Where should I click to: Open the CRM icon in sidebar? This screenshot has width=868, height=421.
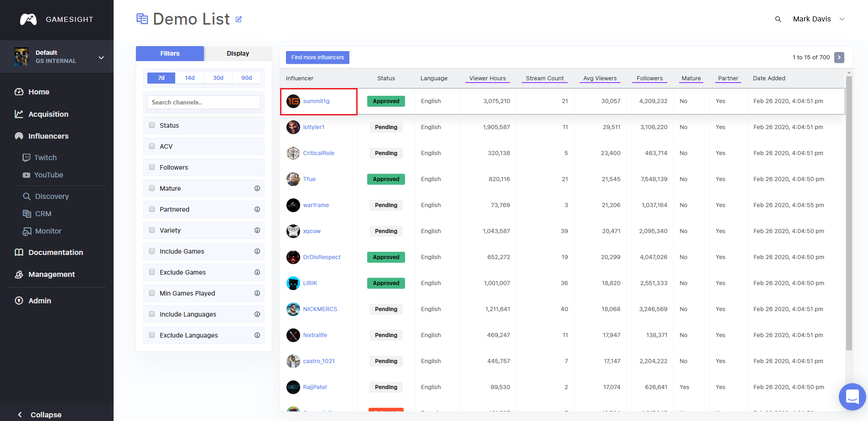tap(27, 213)
